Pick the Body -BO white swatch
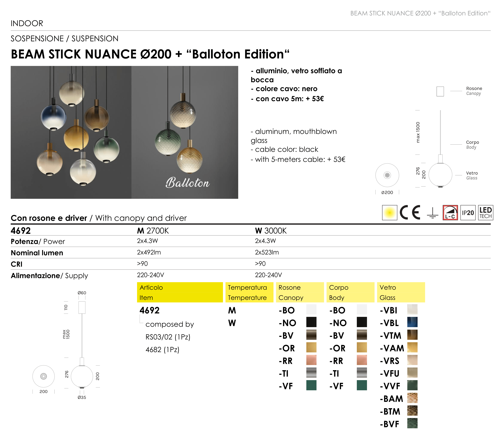This screenshot has height=439, width=504. click(362, 309)
